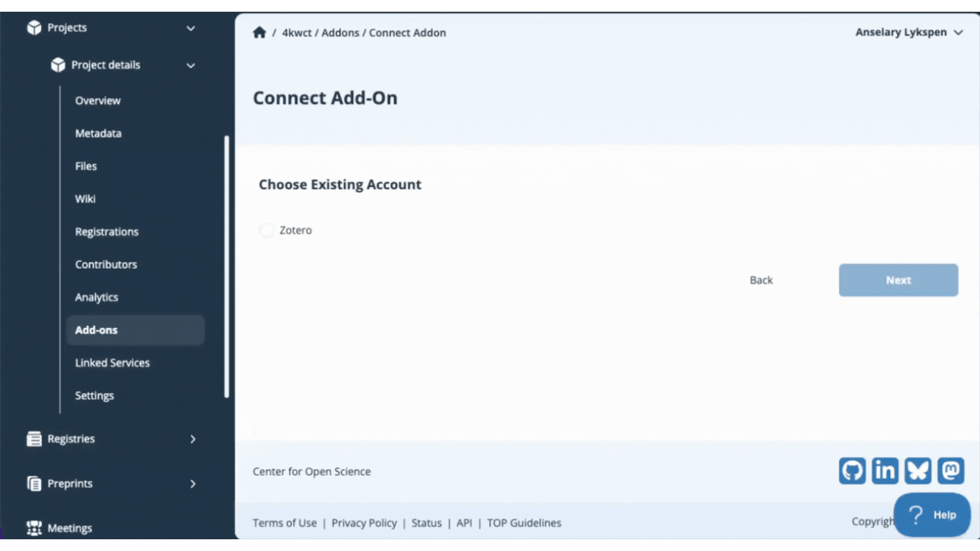
Task: Open the Help chat bubble
Action: [932, 515]
